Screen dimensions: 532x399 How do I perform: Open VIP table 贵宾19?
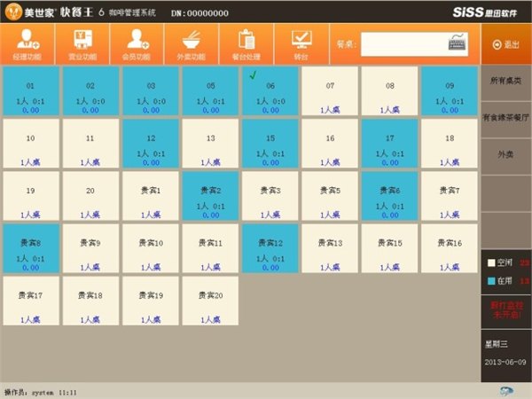pyautogui.click(x=151, y=301)
